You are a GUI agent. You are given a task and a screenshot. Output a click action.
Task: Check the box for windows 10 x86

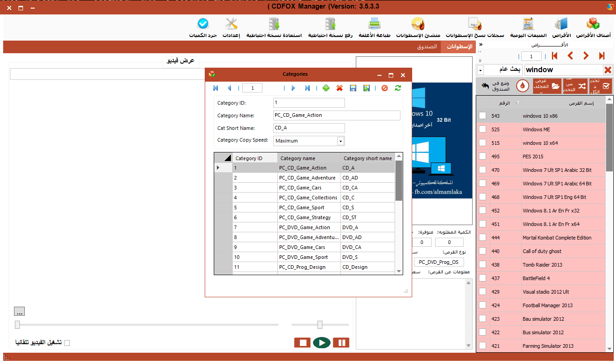click(483, 116)
